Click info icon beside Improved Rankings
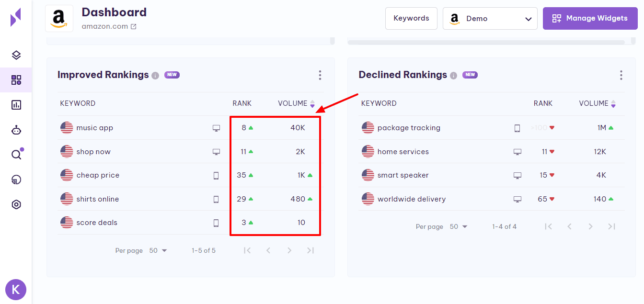 coord(155,76)
